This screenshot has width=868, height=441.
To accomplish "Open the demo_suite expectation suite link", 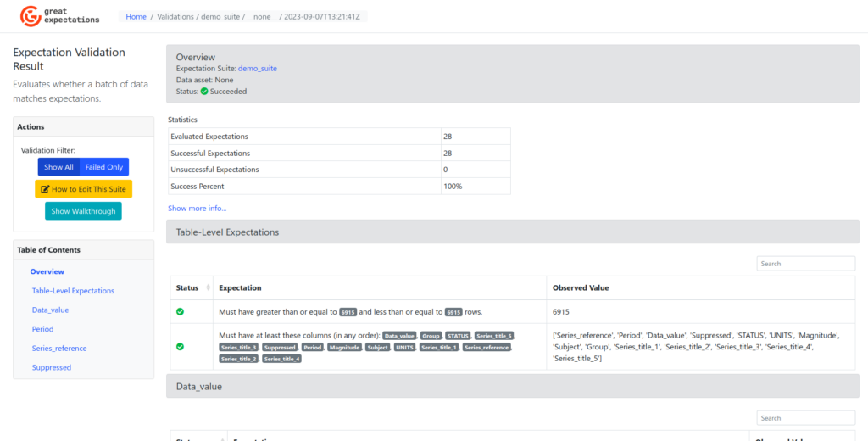I will coord(257,69).
